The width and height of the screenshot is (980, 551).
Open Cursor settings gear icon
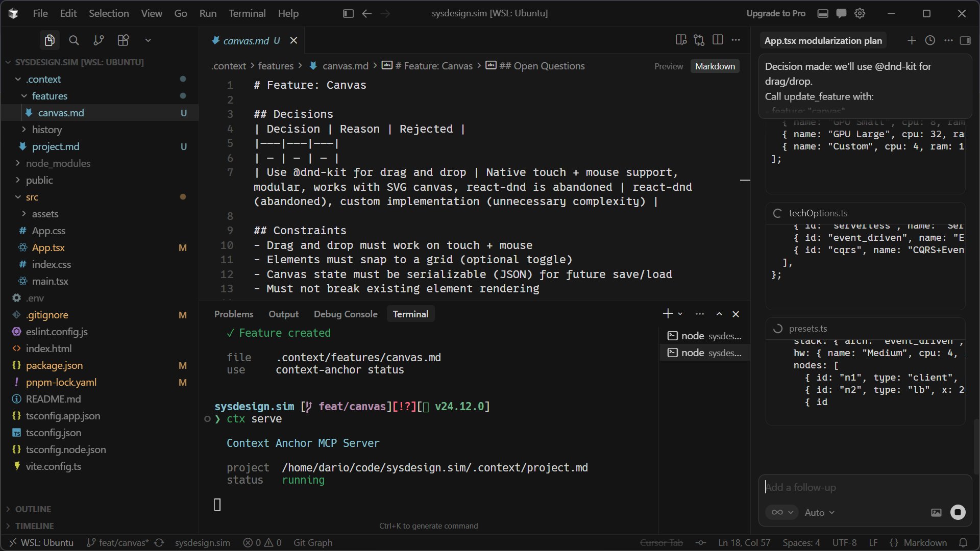coord(860,13)
